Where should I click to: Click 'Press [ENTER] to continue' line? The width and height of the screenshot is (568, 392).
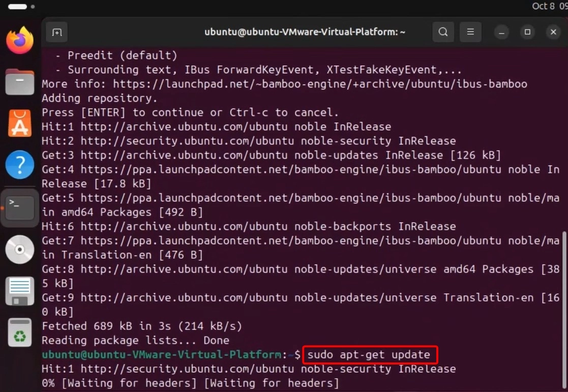(190, 112)
